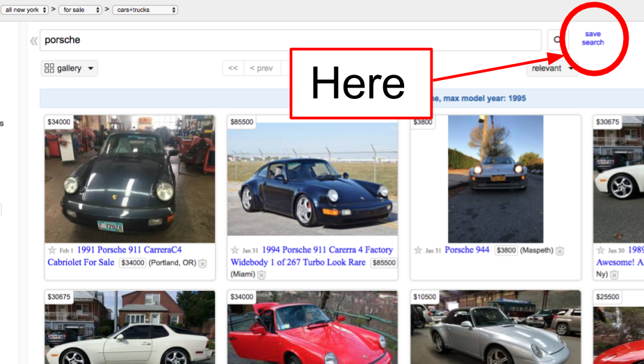The image size is (644, 364).
Task: Click the $34000 price tag on Portland listing title
Action: click(x=133, y=263)
